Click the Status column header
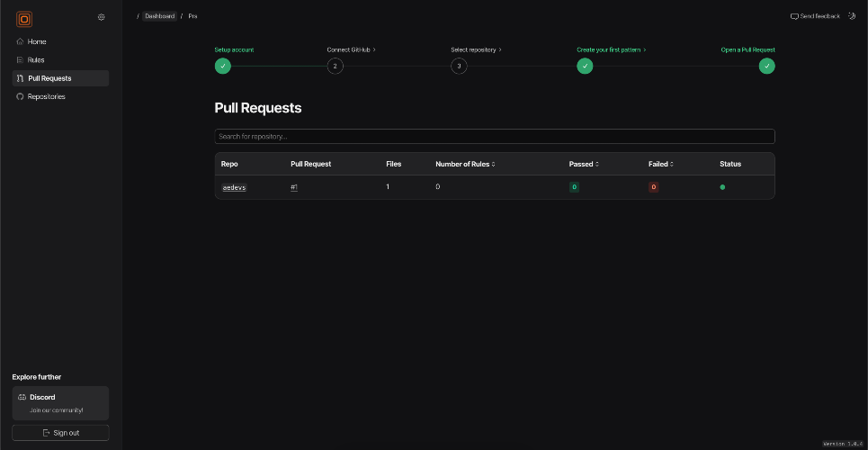Screen dimensions: 868x450 pos(730,164)
